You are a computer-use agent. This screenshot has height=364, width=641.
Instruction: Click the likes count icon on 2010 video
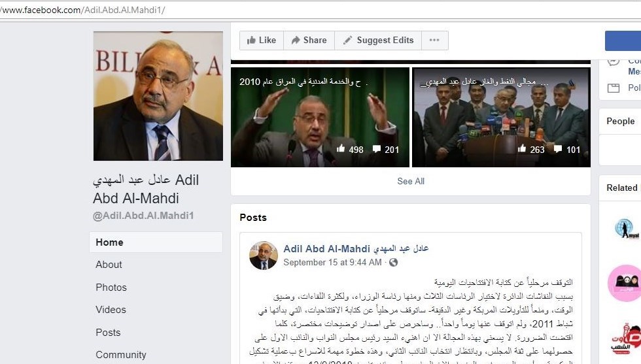341,149
